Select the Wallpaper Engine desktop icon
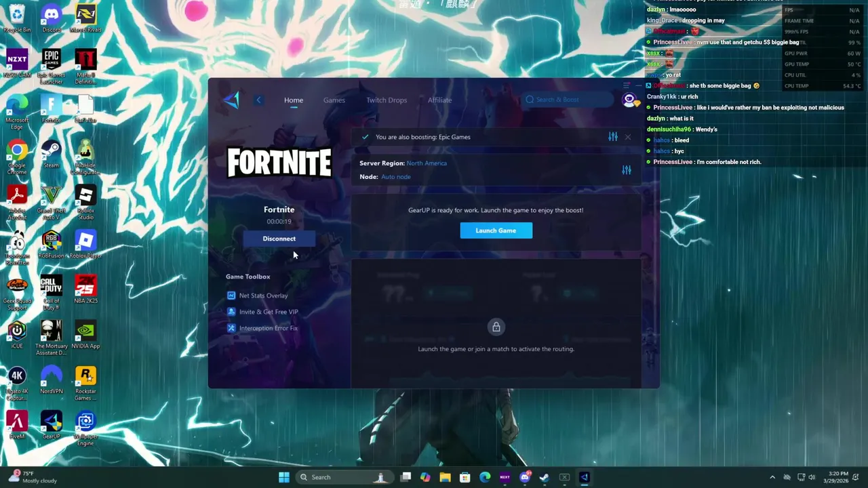868x488 pixels. tap(85, 428)
